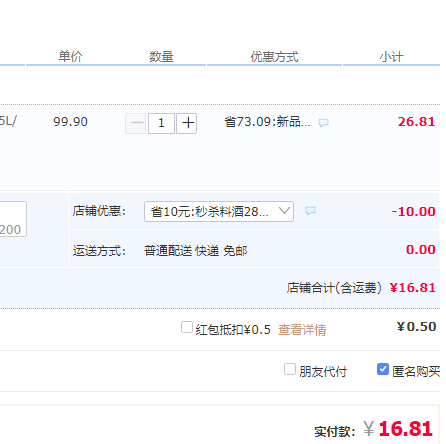446x444 pixels.
Task: Click the 普通配送 快递 免邮 shipping text
Action: pyautogui.click(x=196, y=251)
